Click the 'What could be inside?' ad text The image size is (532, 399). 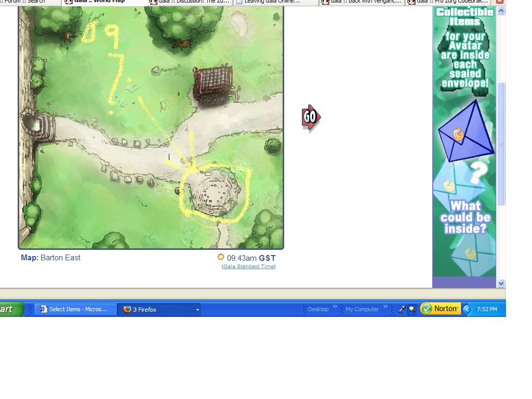[x=465, y=217]
